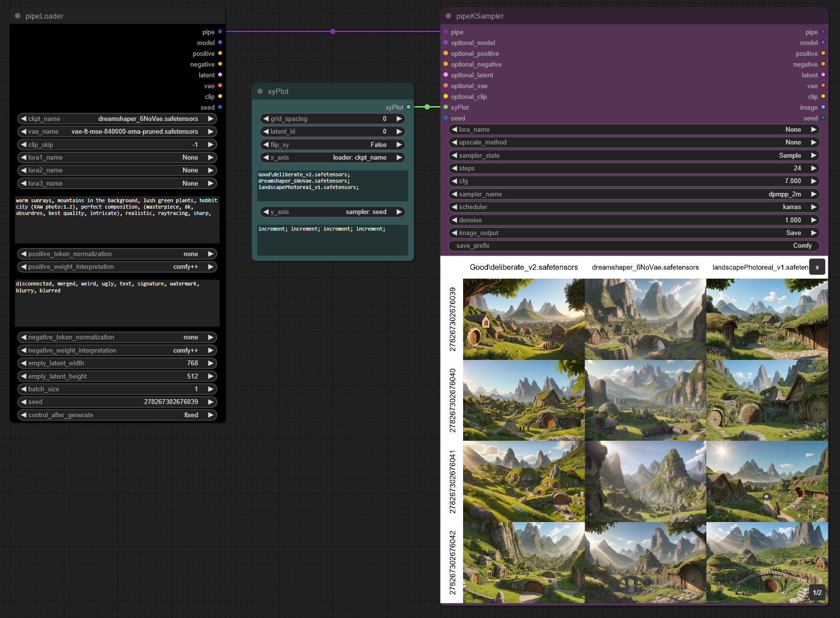Image resolution: width=840 pixels, height=618 pixels.
Task: Collapse the xyPlot node using its dot
Action: point(260,92)
